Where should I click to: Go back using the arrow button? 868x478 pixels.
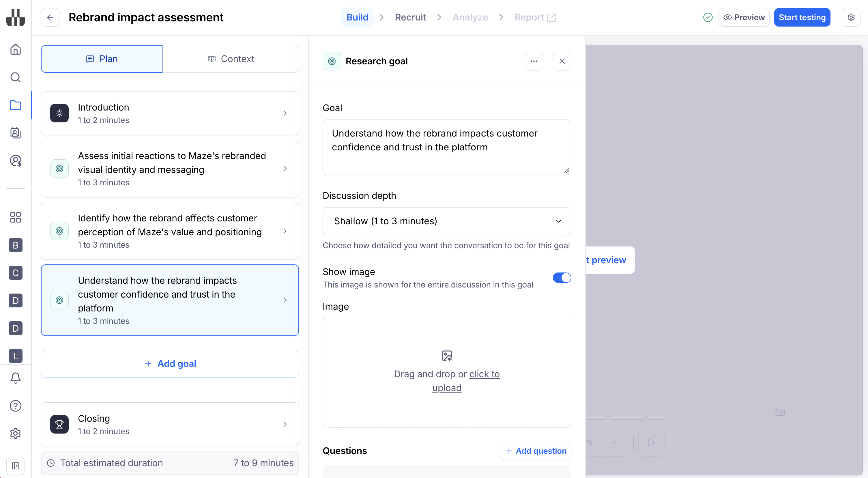coord(50,17)
